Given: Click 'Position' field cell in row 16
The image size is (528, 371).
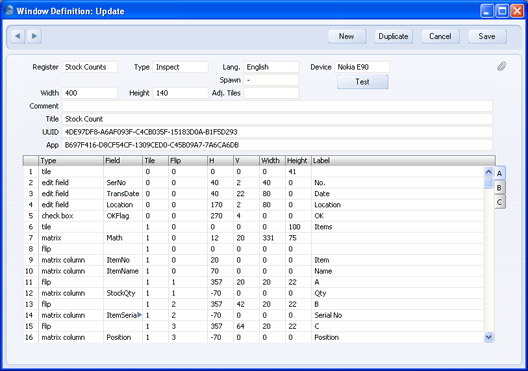Looking at the screenshot, I should coord(123,337).
